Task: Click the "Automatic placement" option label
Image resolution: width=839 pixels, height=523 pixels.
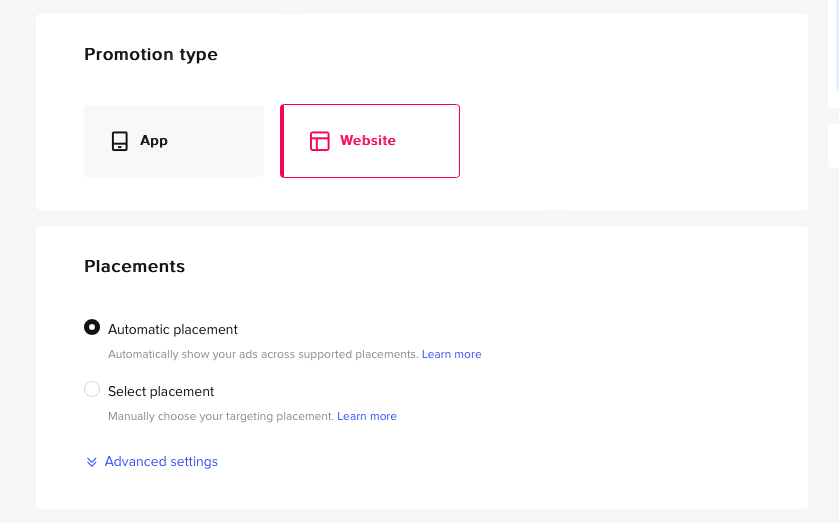Action: pyautogui.click(x=173, y=329)
